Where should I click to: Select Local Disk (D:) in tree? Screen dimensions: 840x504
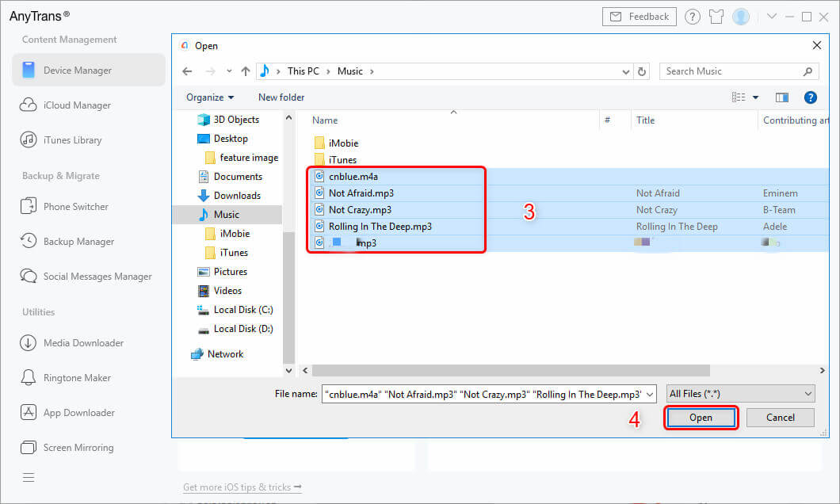click(243, 328)
